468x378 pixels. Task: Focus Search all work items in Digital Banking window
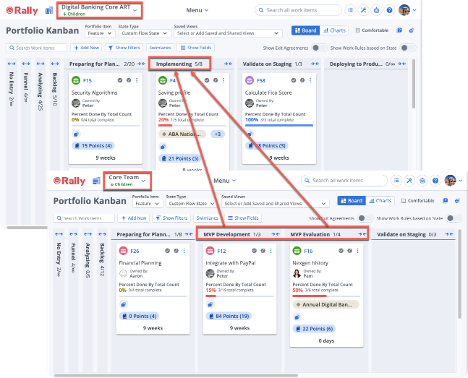tap(298, 10)
